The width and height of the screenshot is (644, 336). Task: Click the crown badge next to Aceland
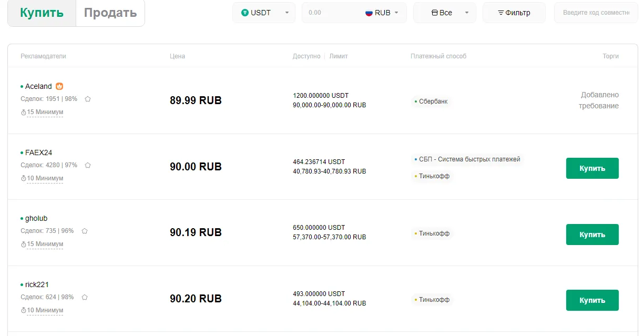[59, 86]
